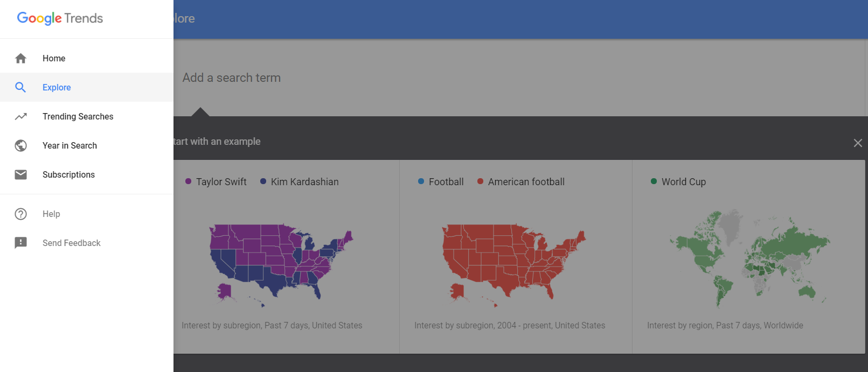Go to Subscriptions label
Viewport: 868px width, 372px height.
click(x=68, y=174)
